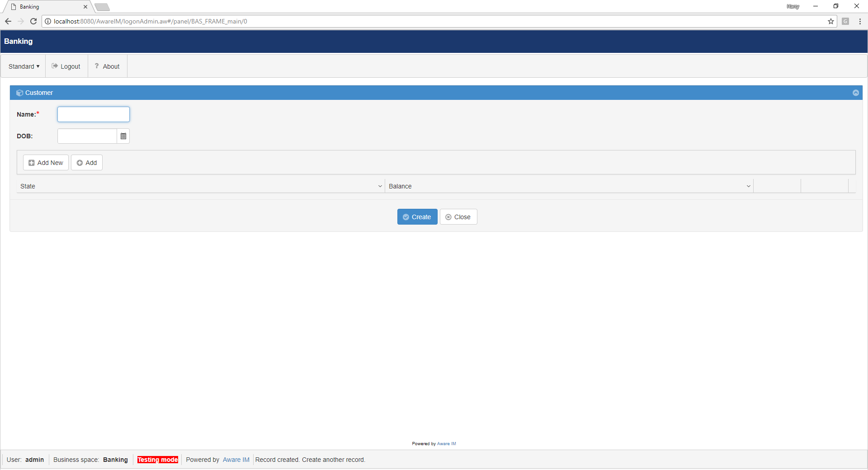Bookmark this page with the star icon
This screenshot has width=868, height=470.
[831, 21]
